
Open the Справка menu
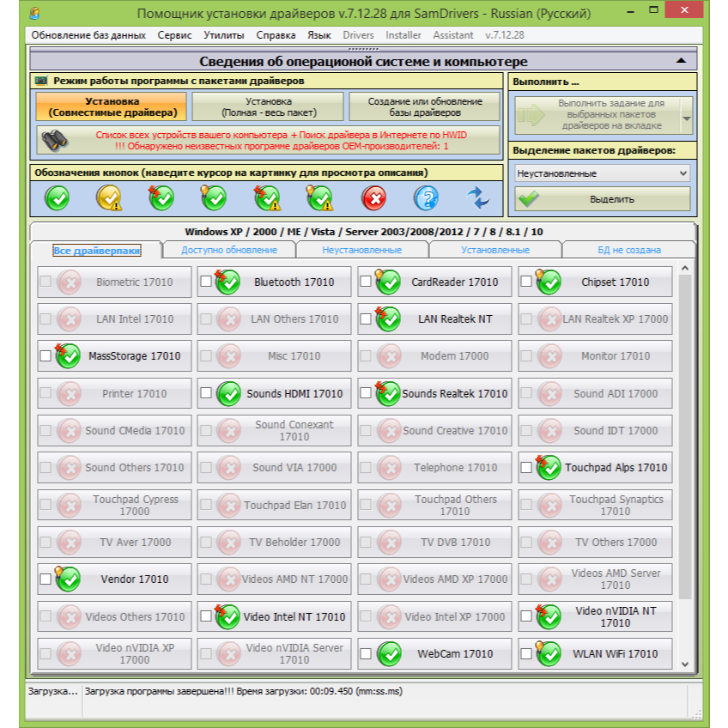pos(276,35)
